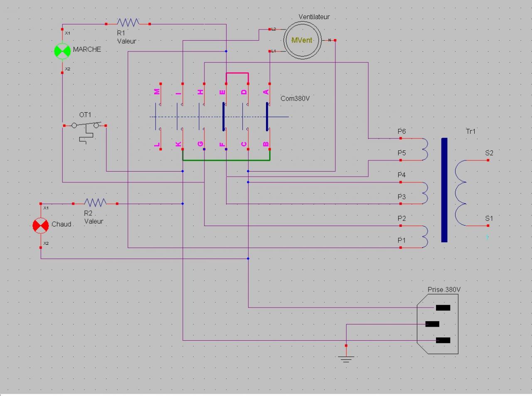Viewport: 532px width, 396px height.
Task: Select the Prise 380V plug outline
Action: 438,324
